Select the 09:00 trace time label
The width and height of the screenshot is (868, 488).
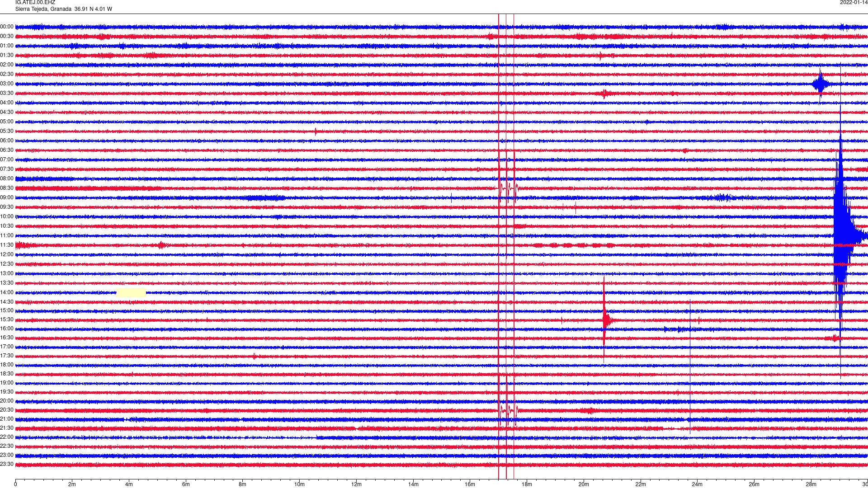[7, 197]
